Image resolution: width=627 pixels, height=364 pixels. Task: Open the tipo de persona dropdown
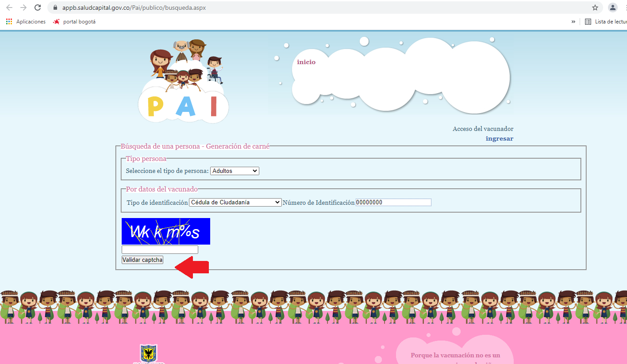235,171
